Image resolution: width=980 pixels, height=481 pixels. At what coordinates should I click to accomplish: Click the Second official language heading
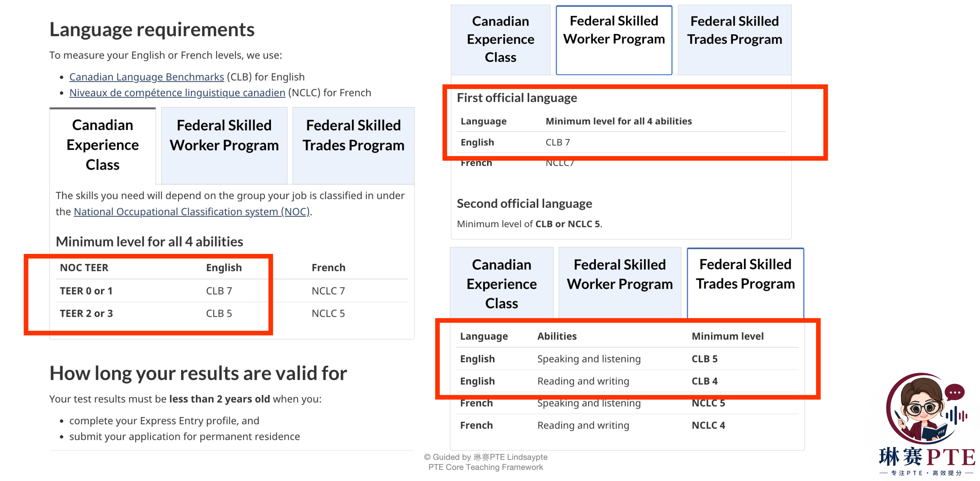[x=524, y=204]
